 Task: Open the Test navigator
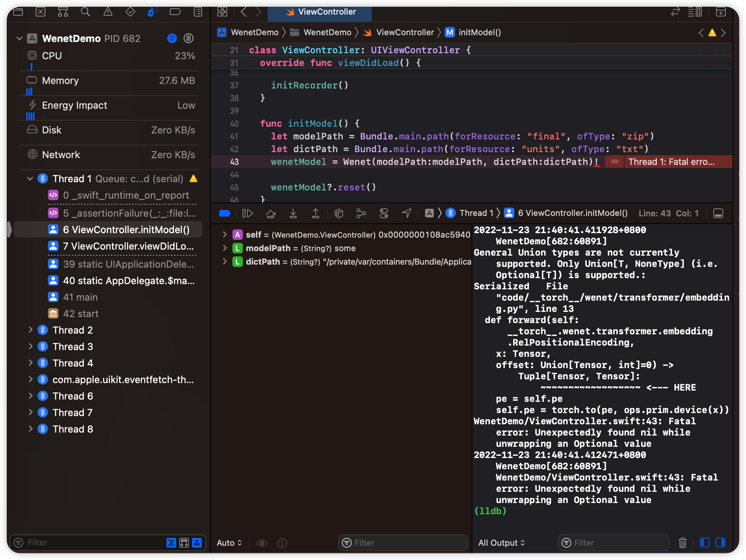130,12
